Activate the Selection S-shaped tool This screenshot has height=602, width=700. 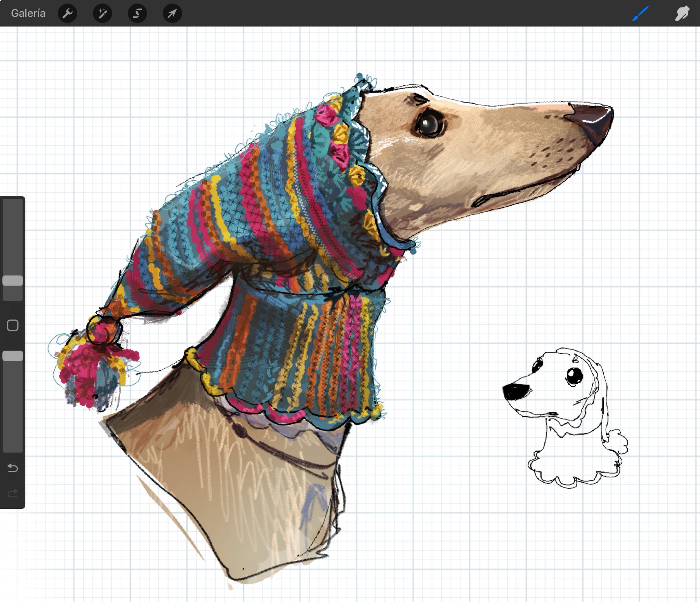click(x=137, y=13)
